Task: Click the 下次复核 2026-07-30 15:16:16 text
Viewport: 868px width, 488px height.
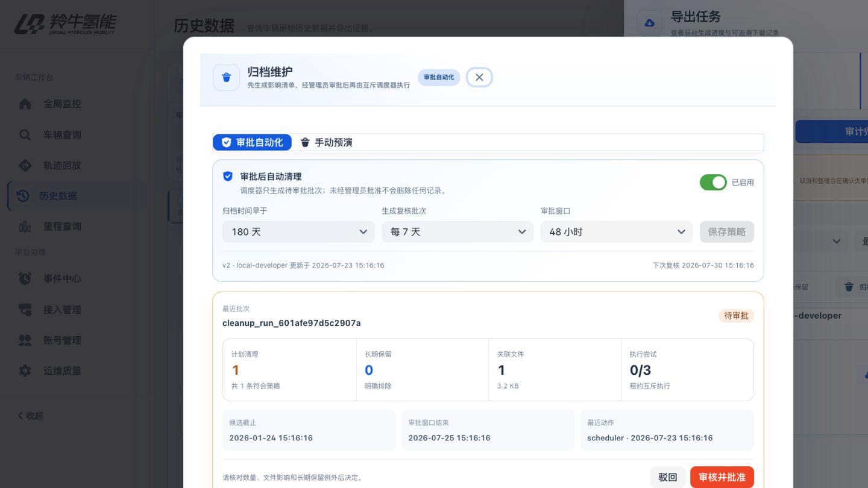Action: coord(703,265)
